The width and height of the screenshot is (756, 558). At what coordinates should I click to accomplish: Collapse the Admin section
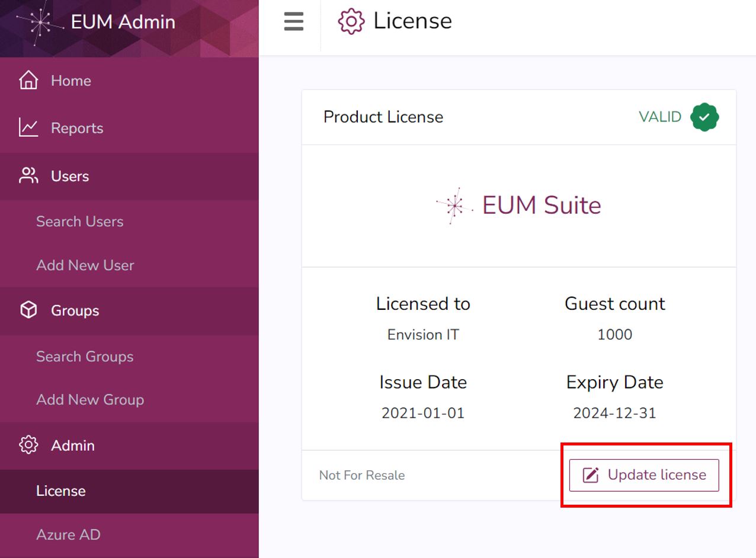pos(71,445)
